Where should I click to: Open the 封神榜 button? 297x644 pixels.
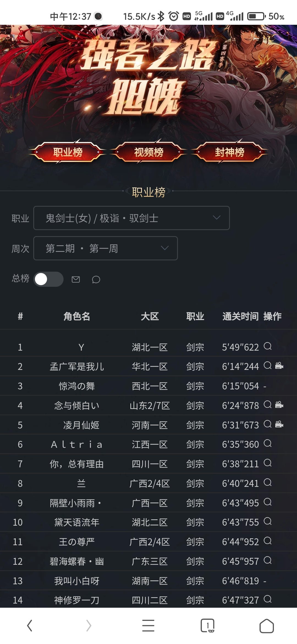tap(229, 152)
